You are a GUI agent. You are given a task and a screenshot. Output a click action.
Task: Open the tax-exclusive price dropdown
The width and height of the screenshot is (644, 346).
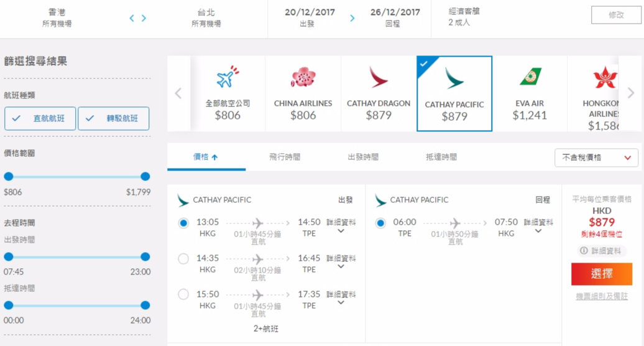596,158
